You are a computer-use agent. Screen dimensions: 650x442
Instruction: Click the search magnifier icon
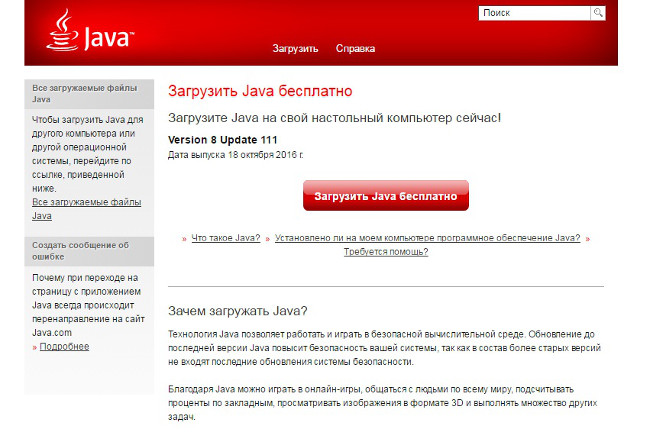[x=598, y=13]
